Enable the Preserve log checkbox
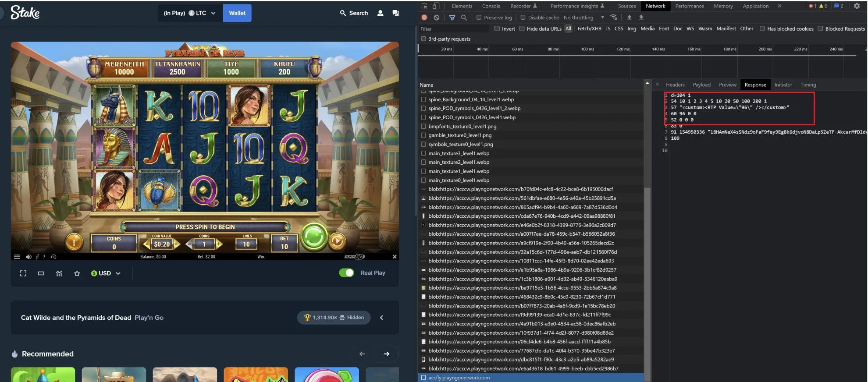The height and width of the screenshot is (382, 868). [x=479, y=18]
